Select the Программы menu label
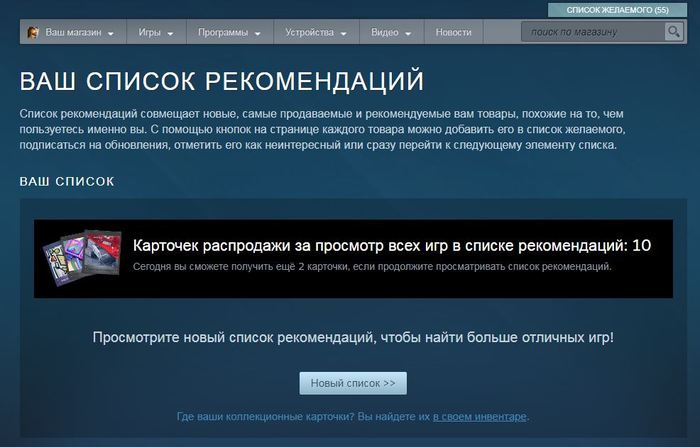The image size is (700, 447). [222, 33]
